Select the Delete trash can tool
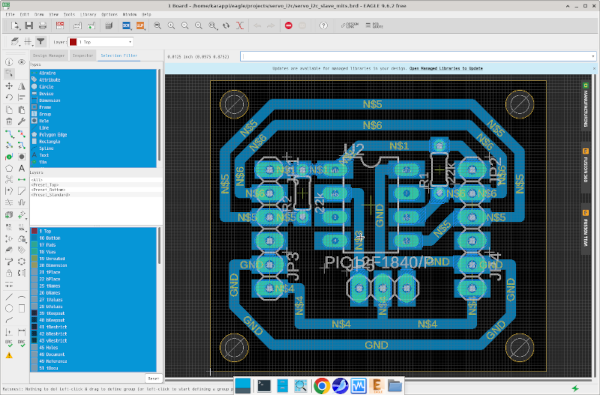The height and width of the screenshot is (395, 600). (9, 121)
